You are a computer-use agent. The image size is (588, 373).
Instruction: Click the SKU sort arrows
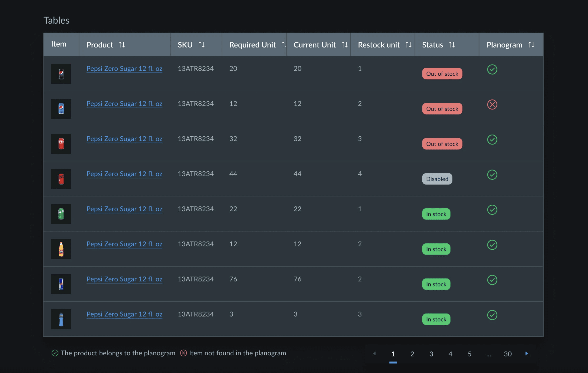tap(202, 45)
